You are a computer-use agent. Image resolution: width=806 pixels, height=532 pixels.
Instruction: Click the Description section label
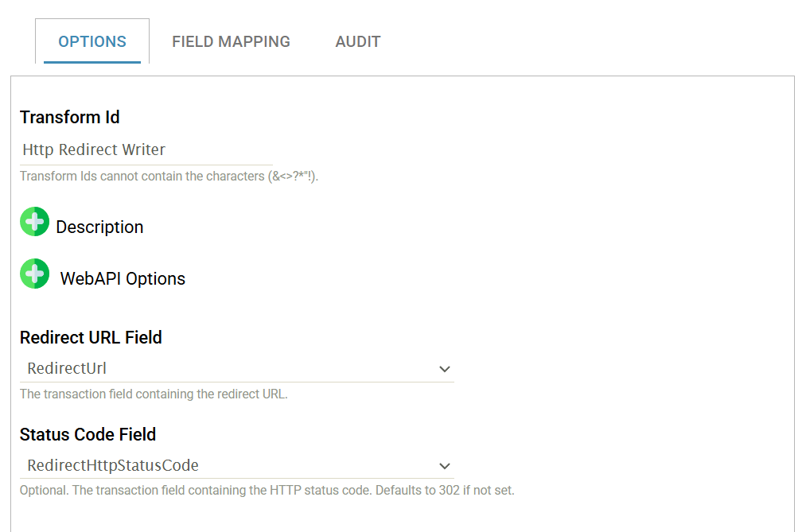click(x=99, y=227)
